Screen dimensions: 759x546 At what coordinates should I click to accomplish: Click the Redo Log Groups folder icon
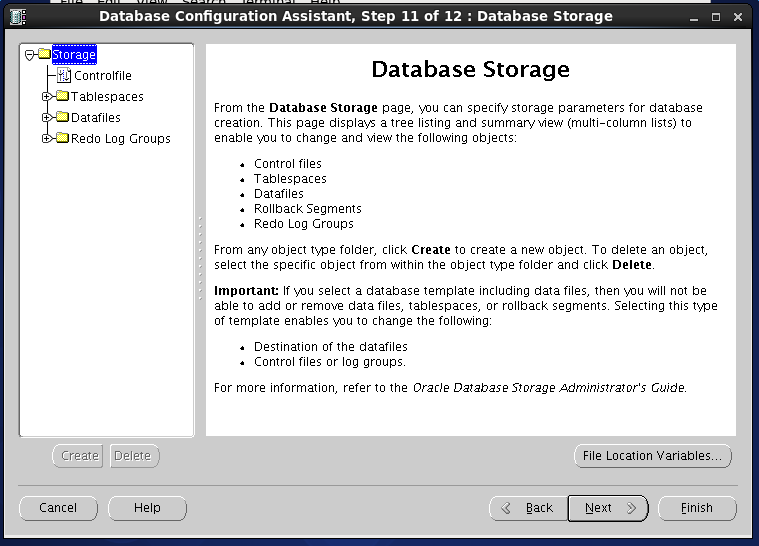pyautogui.click(x=62, y=139)
